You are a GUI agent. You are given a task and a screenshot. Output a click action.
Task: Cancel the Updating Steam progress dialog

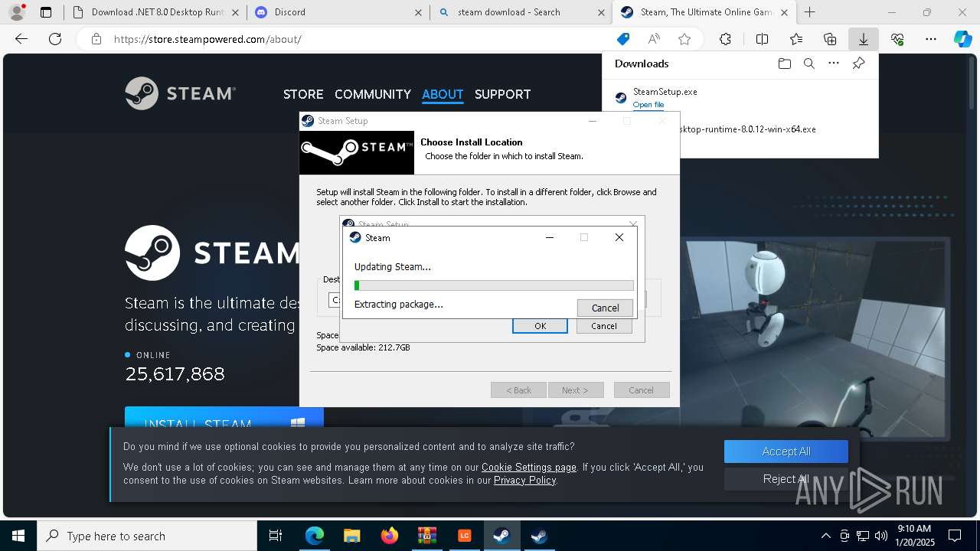[x=605, y=308]
